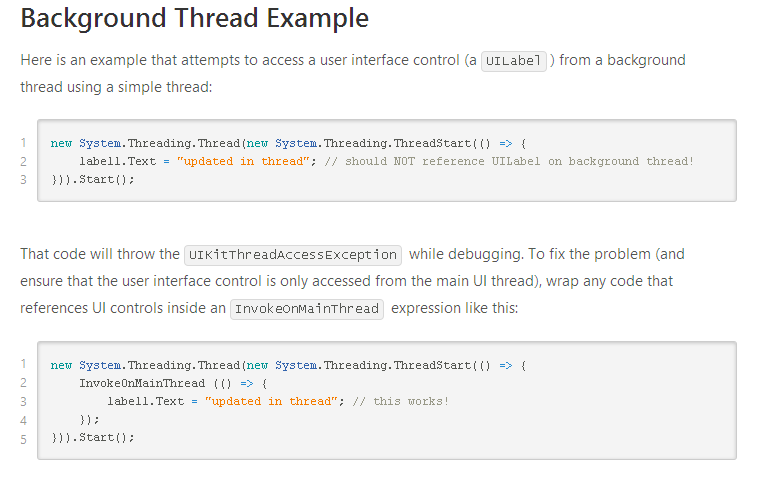Click the inline InvokeOnMainThread code in paragraph
This screenshot has height=478, width=772.
[x=306, y=309]
